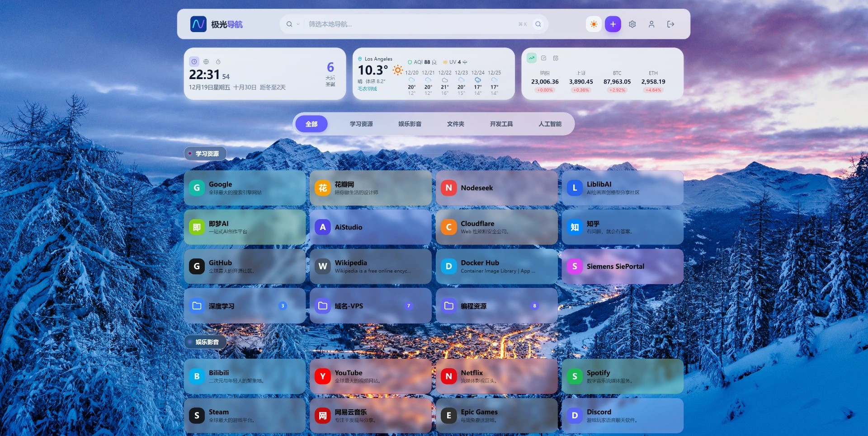Switch to the to-do checklist widget icon

[544, 58]
